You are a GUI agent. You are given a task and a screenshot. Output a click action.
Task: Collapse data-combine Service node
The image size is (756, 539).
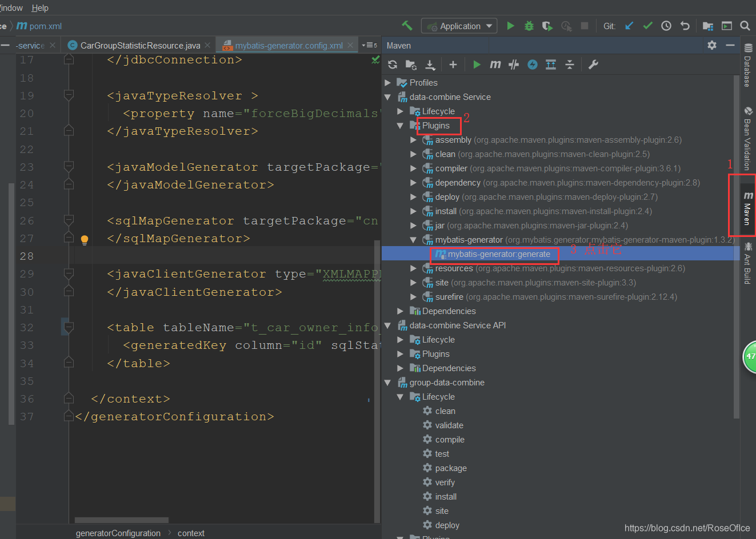pyautogui.click(x=387, y=97)
